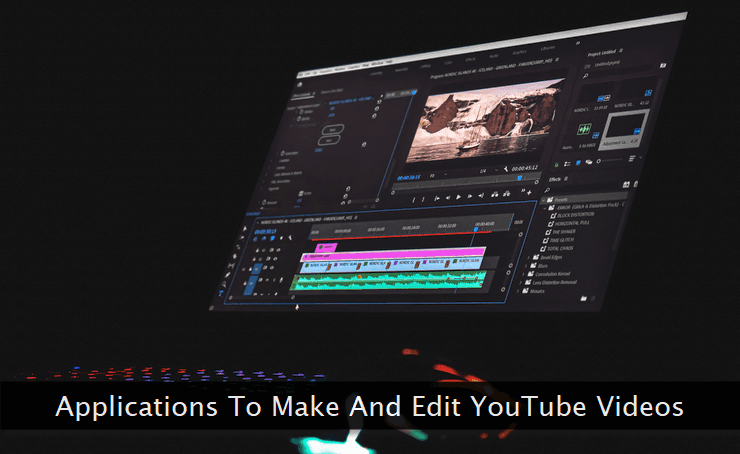The width and height of the screenshot is (740, 454).
Task: Go to In point
Action: [437, 198]
